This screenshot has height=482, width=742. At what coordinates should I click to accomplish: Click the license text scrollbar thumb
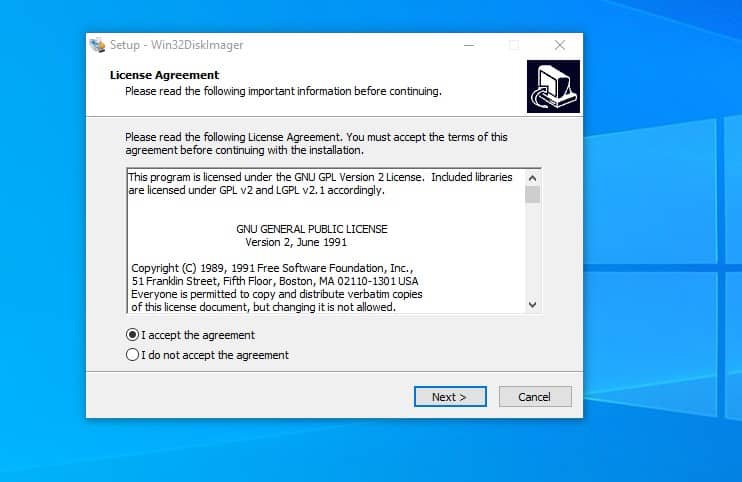(532, 195)
